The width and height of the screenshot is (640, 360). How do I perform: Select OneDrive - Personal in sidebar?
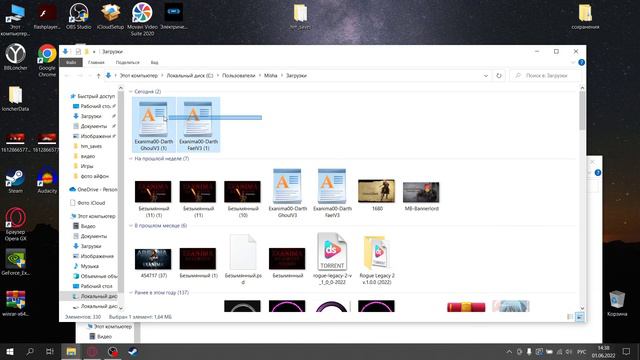tap(93, 189)
